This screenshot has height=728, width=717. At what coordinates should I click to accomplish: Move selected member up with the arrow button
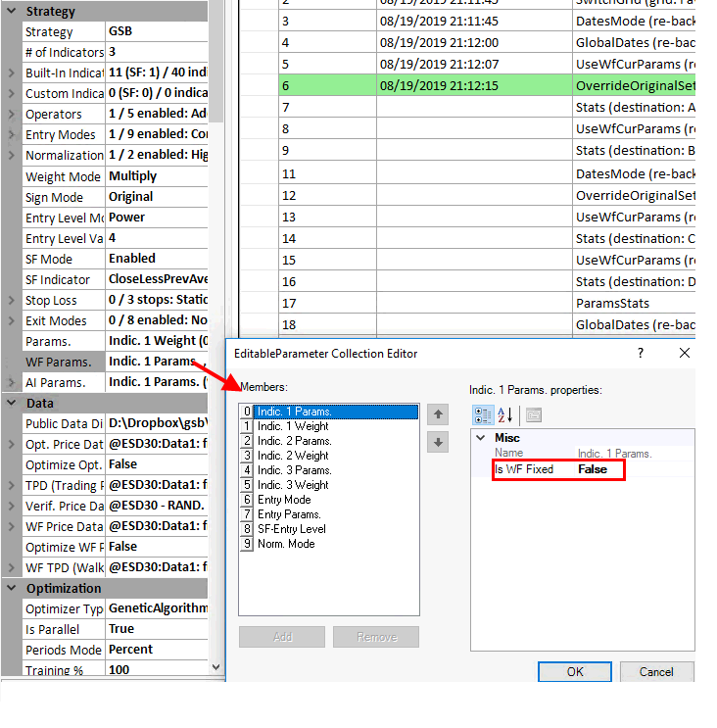point(439,414)
